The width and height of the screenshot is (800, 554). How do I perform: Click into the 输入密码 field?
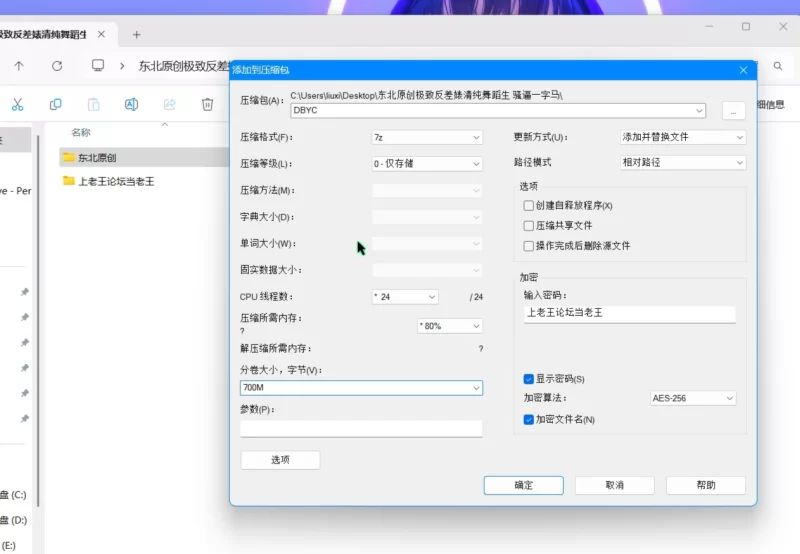[x=630, y=313]
